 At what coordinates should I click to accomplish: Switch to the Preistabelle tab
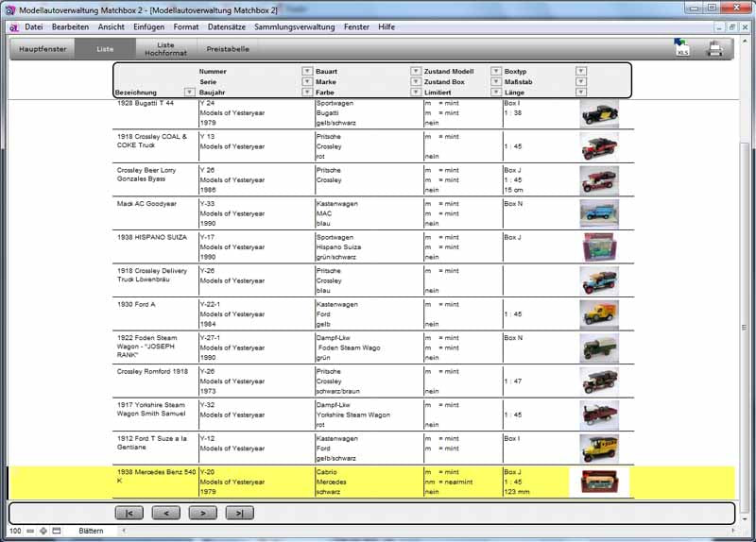coord(227,48)
